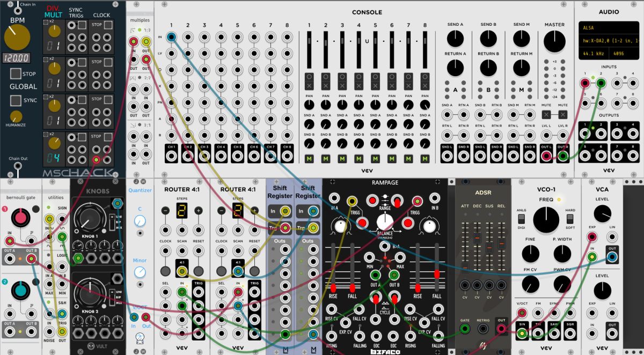The image size is (644, 355).
Task: Click the Console SEND A knob
Action: coord(455,38)
